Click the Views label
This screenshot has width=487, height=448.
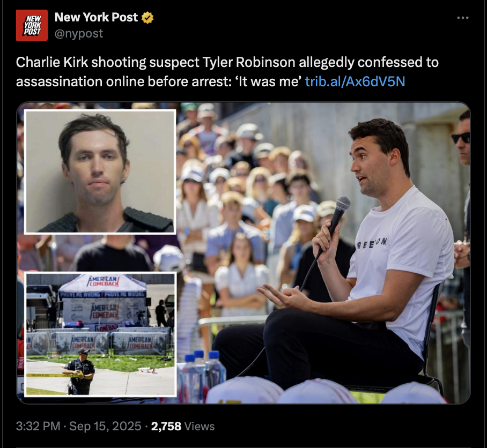200,426
